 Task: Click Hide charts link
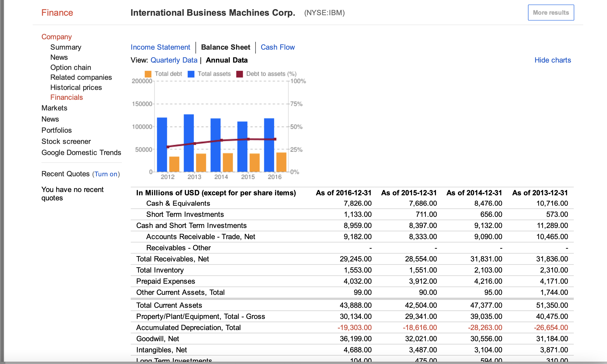coord(553,60)
